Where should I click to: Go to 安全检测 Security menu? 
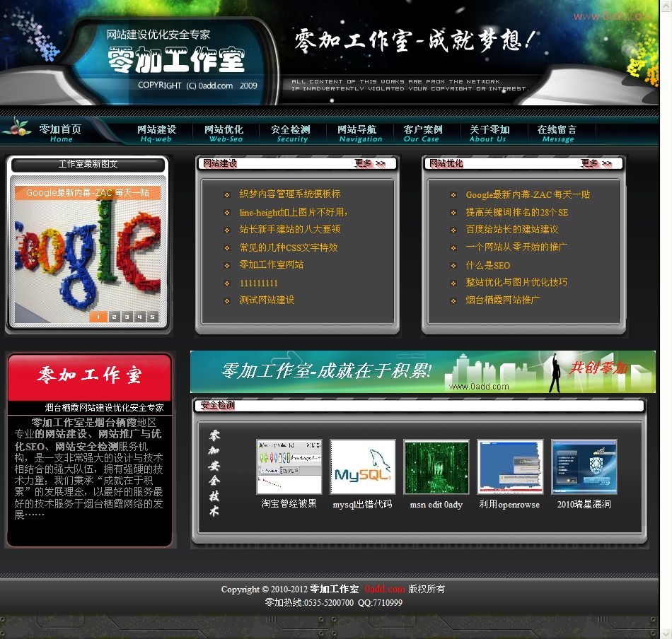(291, 133)
